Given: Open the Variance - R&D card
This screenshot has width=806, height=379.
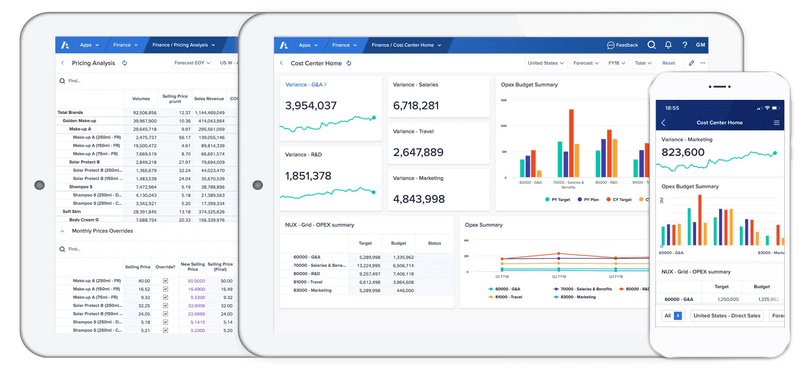Looking at the screenshot, I should [x=331, y=178].
